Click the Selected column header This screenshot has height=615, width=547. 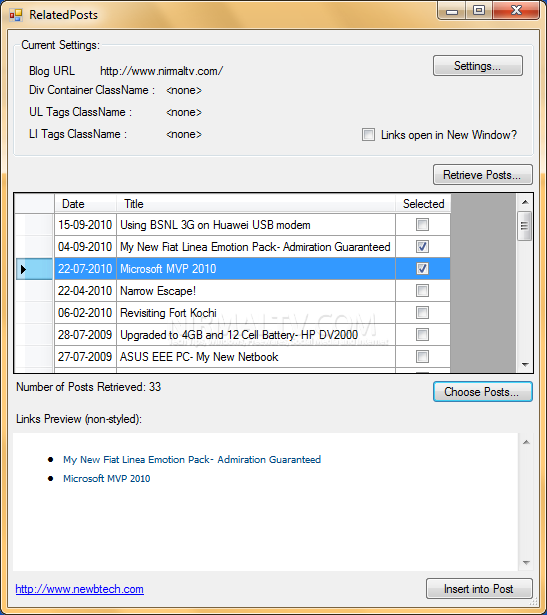[x=423, y=204]
